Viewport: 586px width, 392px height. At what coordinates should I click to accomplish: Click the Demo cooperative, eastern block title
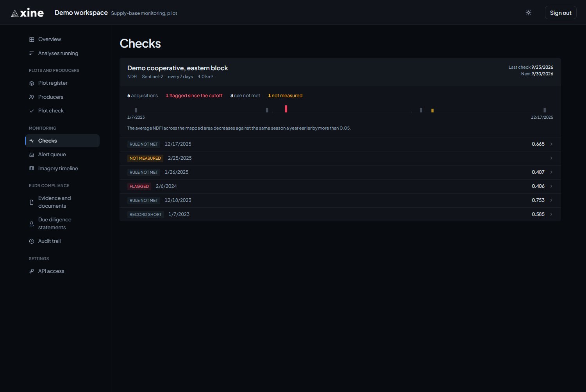coord(178,68)
